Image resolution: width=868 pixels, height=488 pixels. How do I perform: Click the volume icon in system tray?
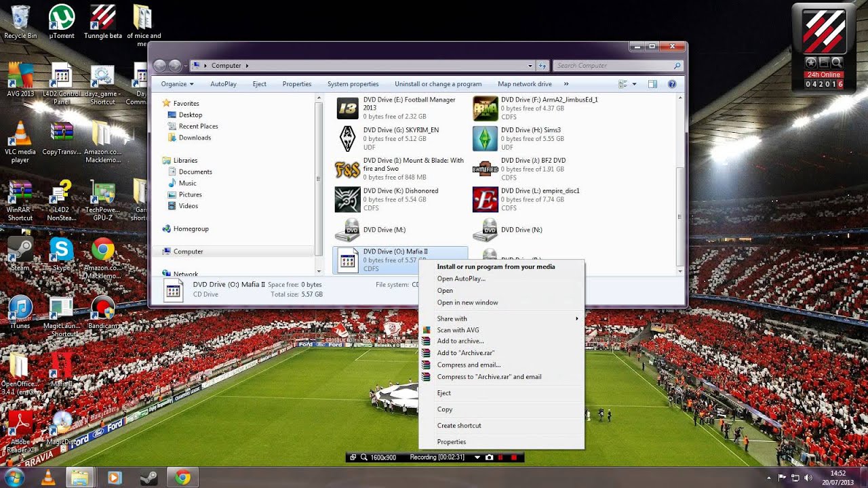808,478
